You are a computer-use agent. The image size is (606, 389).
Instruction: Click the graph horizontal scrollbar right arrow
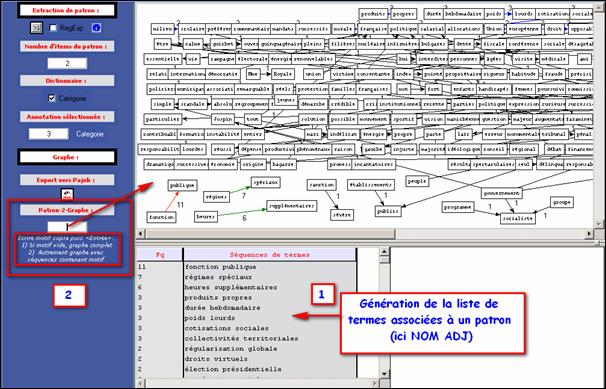[589, 233]
